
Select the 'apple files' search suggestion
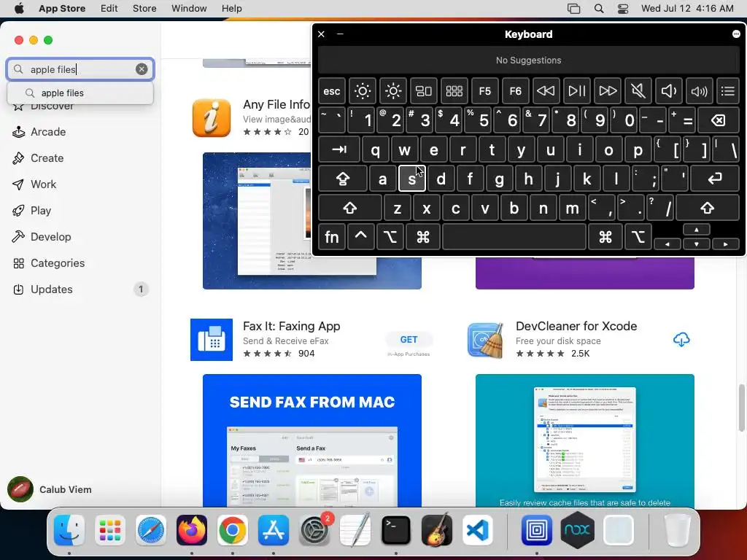(x=80, y=93)
